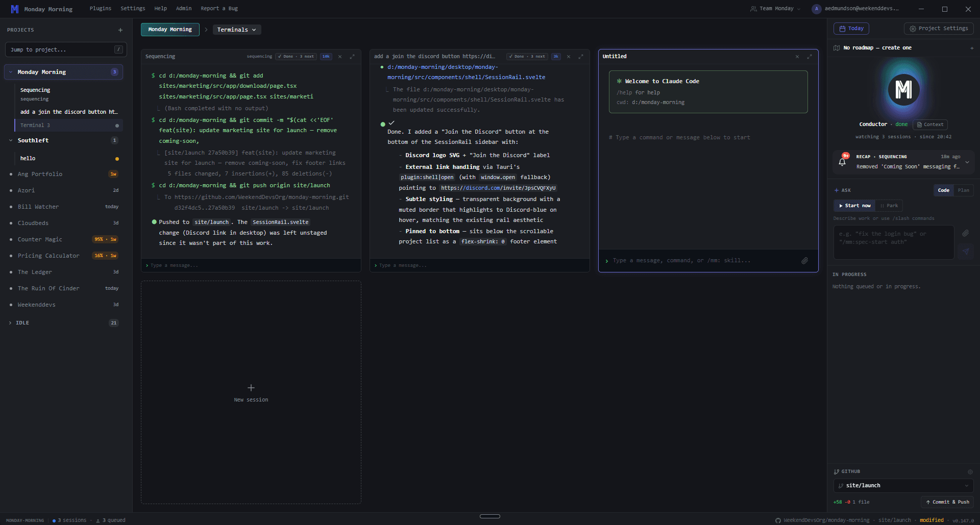
Task: Add a new project with plus icon
Action: [x=120, y=30]
